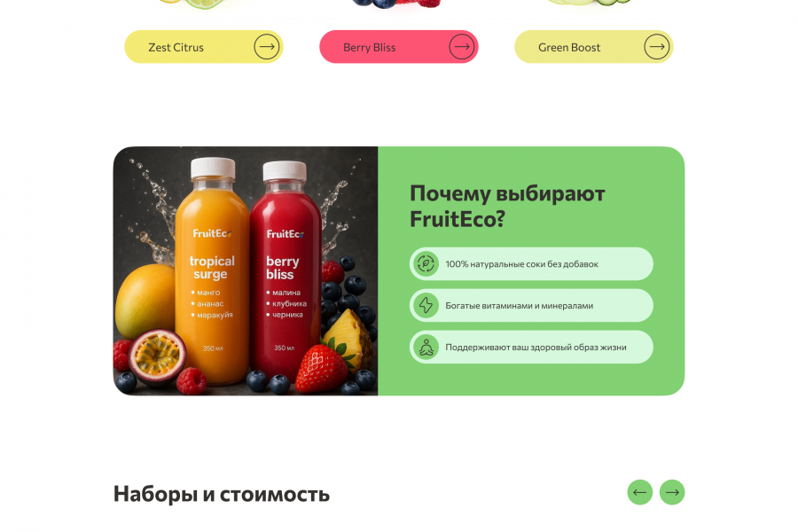Select the 'Поддерживают ваш здоровый образ жизни' pill
Screen dimensions: 798x532
point(531,348)
